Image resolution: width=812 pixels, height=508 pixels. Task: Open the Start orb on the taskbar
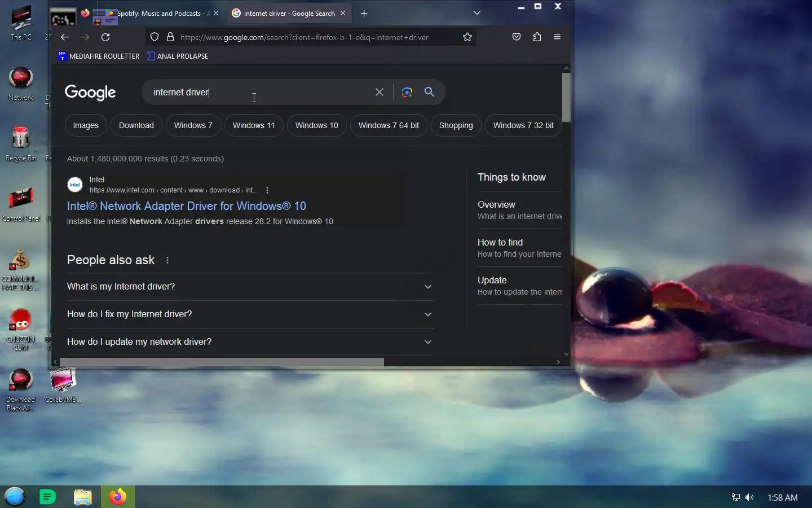tap(15, 497)
